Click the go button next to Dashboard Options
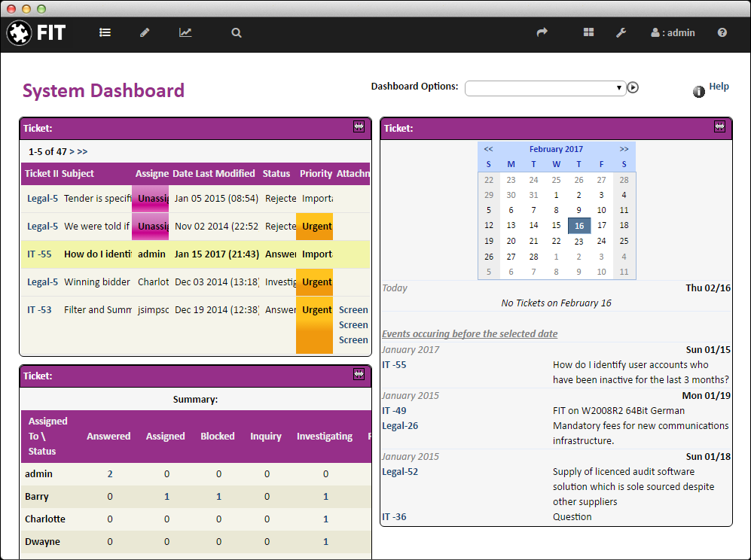 tap(633, 87)
